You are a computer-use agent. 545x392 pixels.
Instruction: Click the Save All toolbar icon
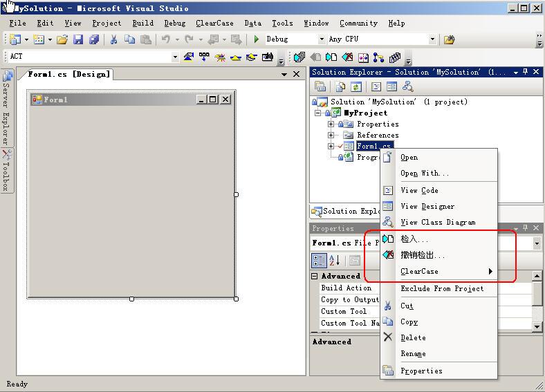[x=94, y=39]
